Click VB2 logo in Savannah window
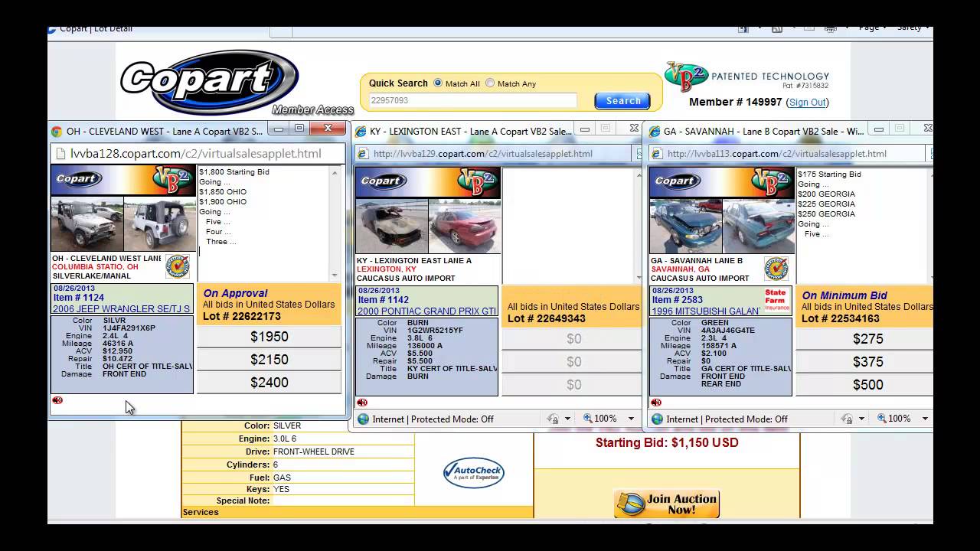980x551 pixels. click(x=772, y=181)
